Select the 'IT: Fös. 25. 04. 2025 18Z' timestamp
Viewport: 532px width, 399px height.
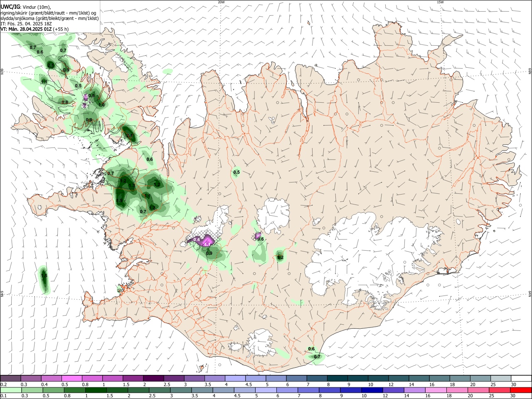(26, 24)
